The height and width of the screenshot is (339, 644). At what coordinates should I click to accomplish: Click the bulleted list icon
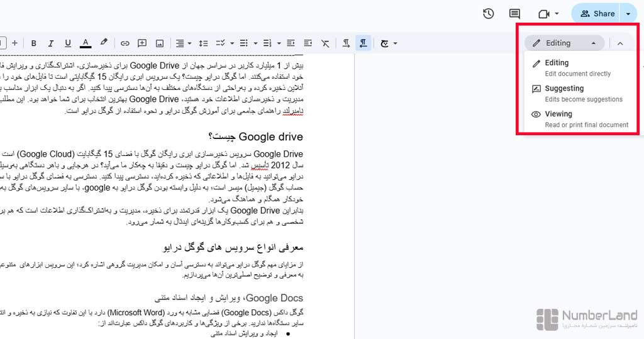(244, 43)
